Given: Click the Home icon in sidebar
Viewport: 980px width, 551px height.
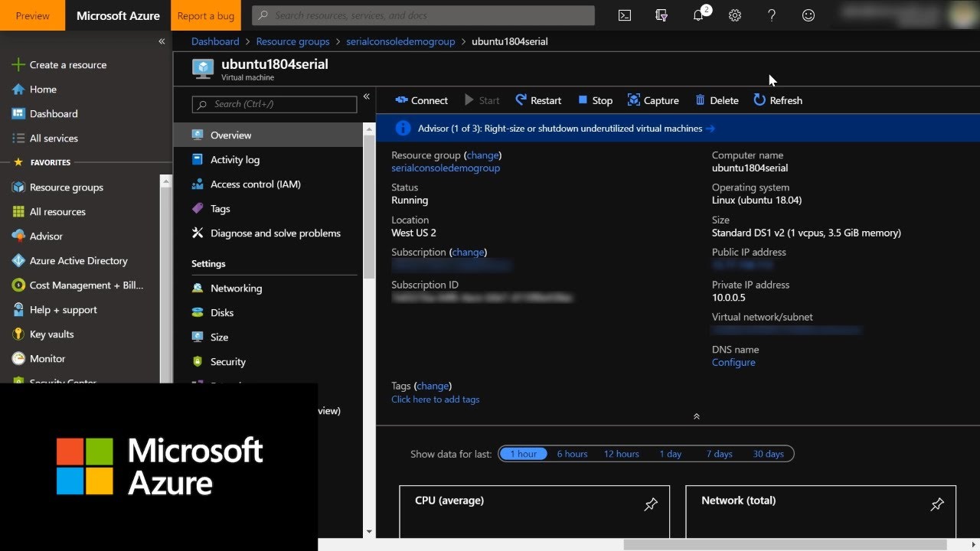Looking at the screenshot, I should click(x=18, y=90).
